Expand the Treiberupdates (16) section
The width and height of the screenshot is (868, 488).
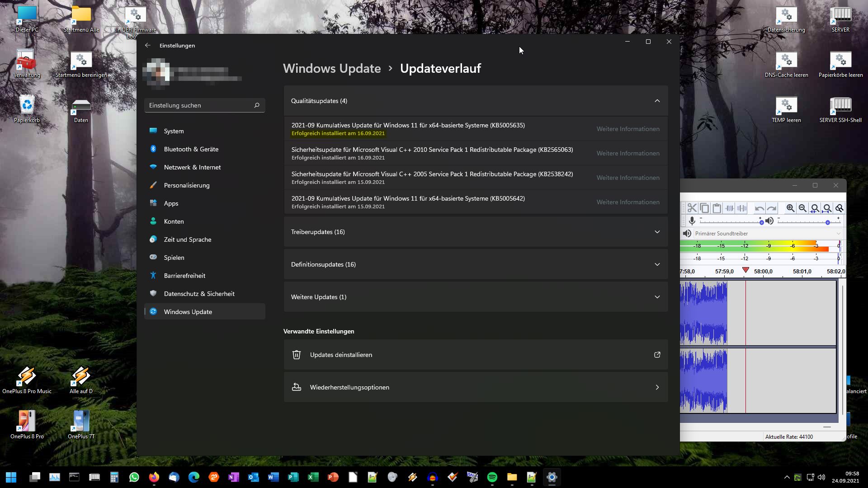(476, 232)
